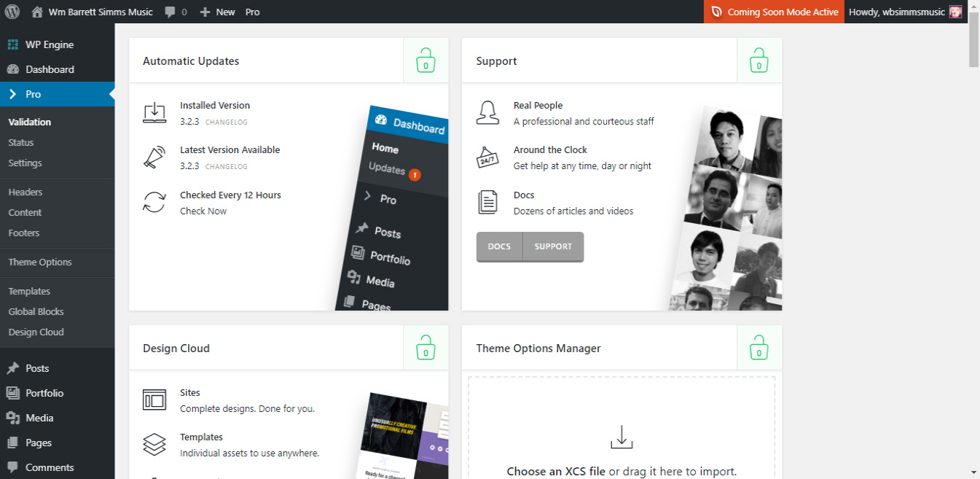Click Automatic Updates unlock padlock icon
This screenshot has height=479, width=980.
point(426,61)
